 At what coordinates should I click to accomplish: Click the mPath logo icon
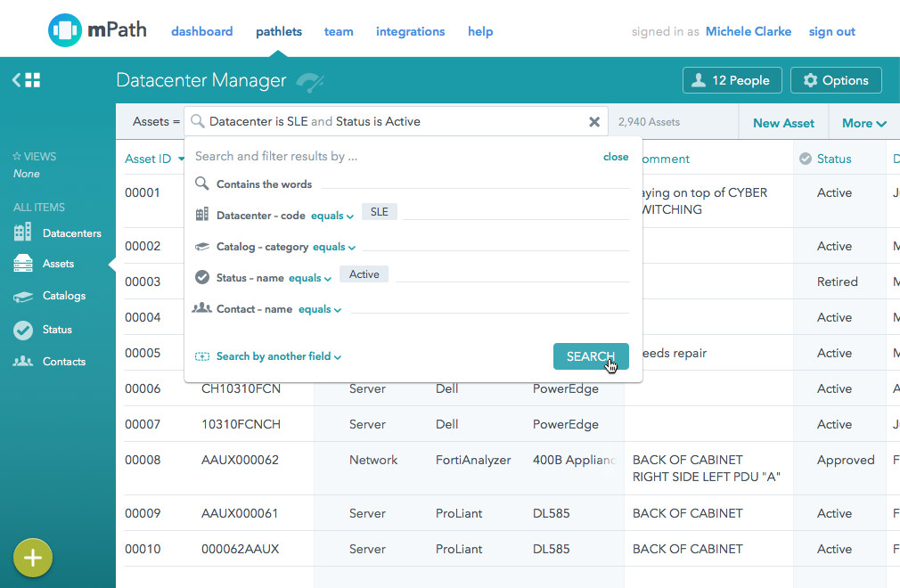pos(64,30)
